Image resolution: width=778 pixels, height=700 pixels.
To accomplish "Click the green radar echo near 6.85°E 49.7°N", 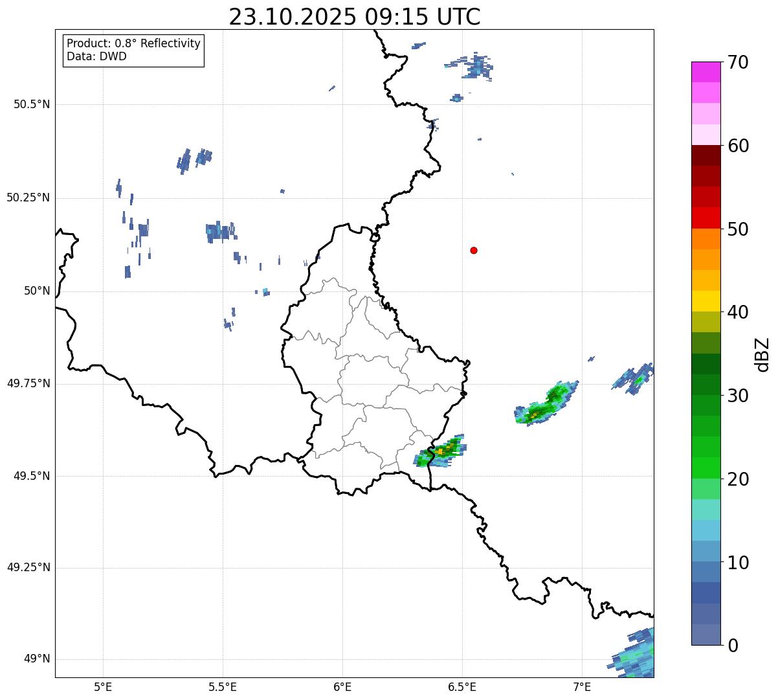I will [x=546, y=404].
